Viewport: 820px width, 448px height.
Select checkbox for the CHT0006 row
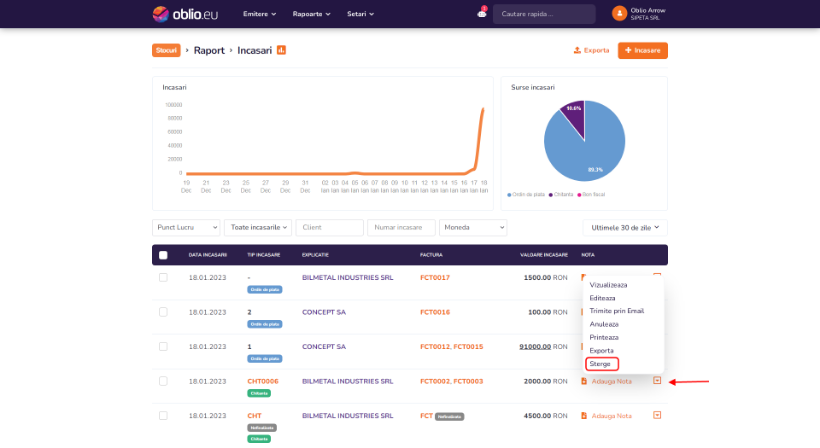pyautogui.click(x=163, y=381)
